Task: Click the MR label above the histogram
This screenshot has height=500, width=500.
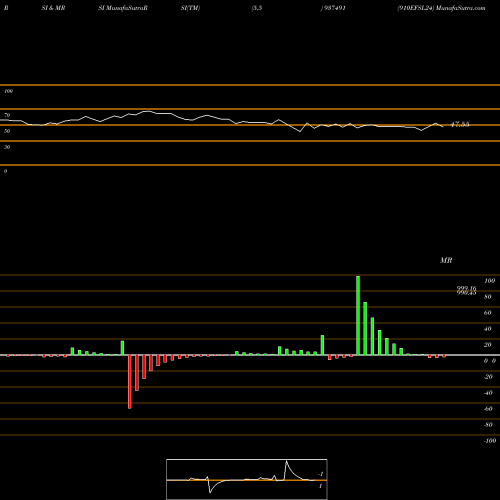Action: [x=446, y=260]
